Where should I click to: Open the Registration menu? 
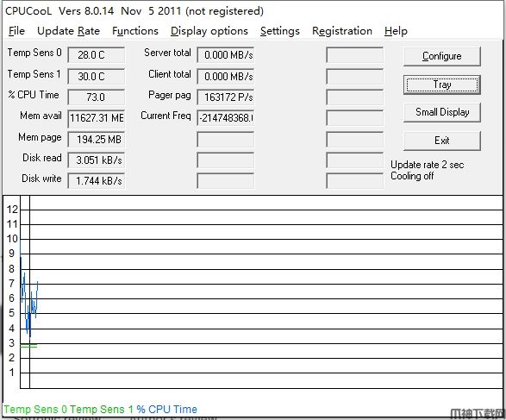click(342, 31)
